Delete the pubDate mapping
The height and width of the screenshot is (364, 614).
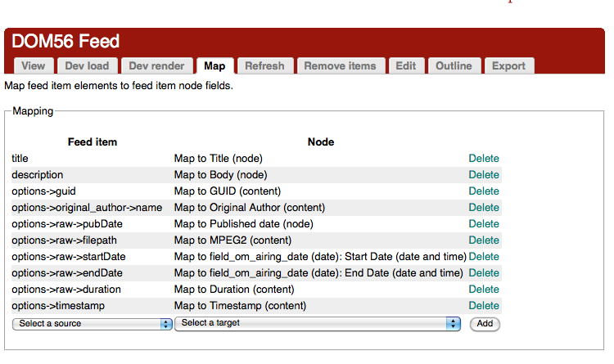click(483, 224)
